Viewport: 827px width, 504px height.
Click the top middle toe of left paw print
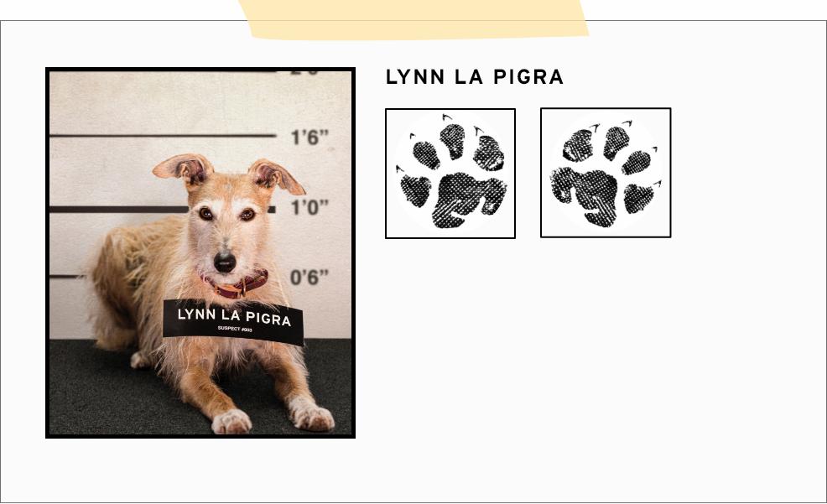point(453,141)
